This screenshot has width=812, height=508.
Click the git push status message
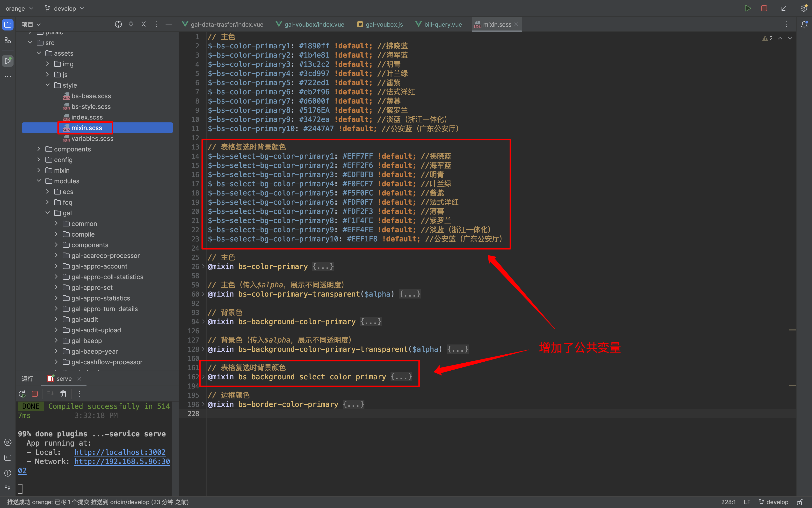pos(98,502)
